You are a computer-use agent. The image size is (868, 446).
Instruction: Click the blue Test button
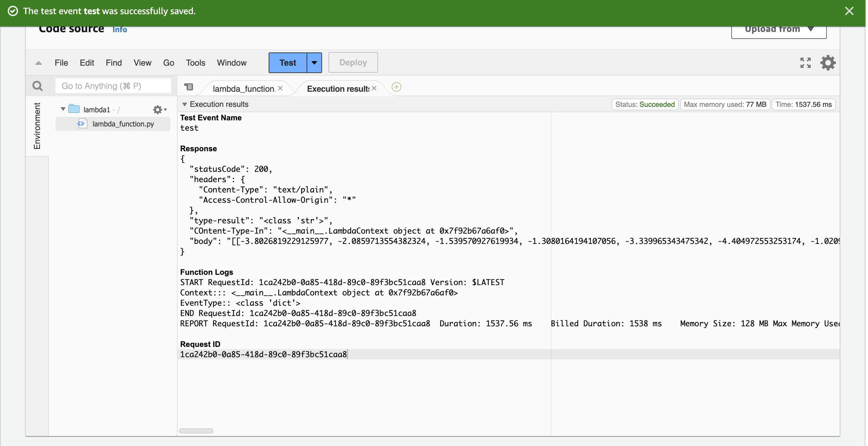click(x=288, y=63)
